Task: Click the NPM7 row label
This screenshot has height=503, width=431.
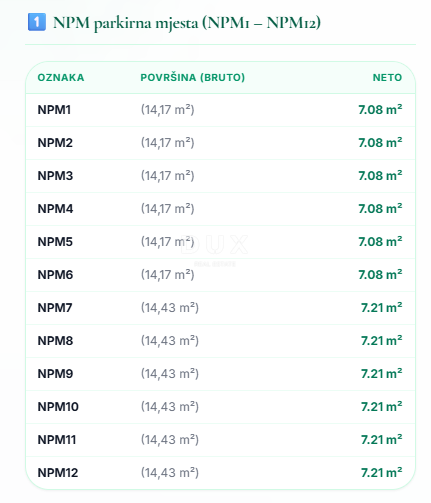Action: click(55, 308)
